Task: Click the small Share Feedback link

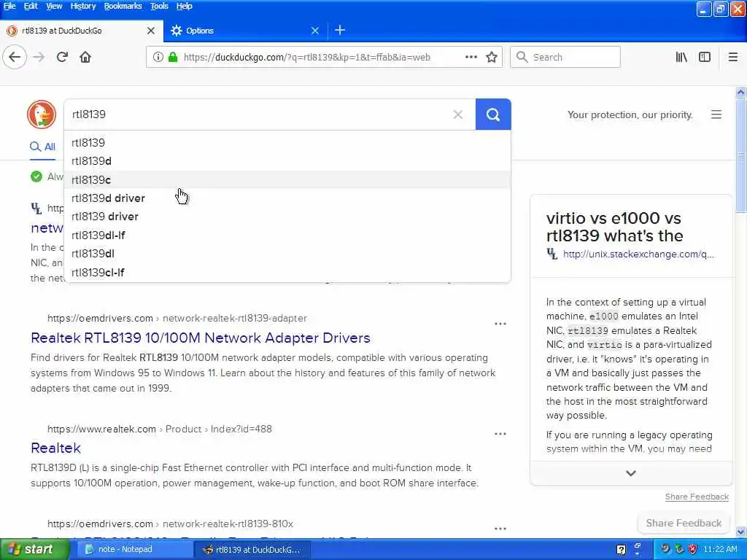Action: pyautogui.click(x=697, y=497)
